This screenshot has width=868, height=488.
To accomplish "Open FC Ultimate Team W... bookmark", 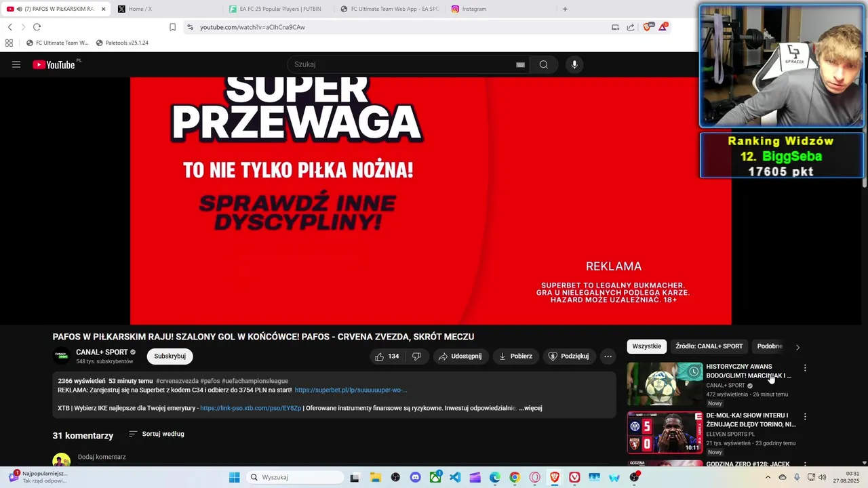I will pos(58,43).
